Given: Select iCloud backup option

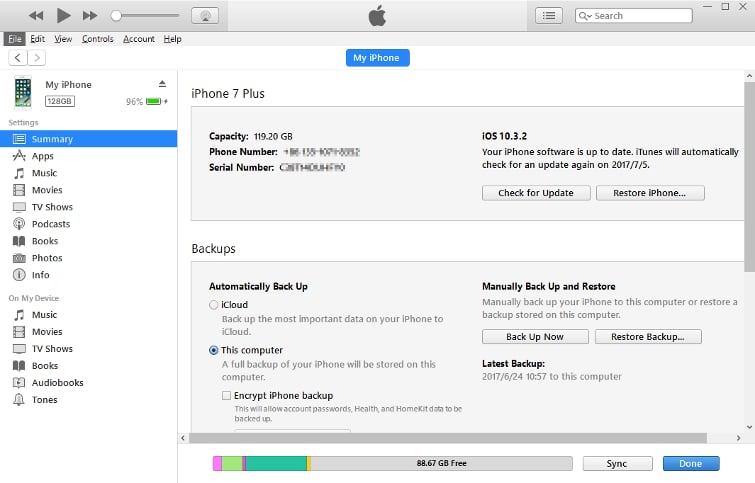Looking at the screenshot, I should pos(214,305).
